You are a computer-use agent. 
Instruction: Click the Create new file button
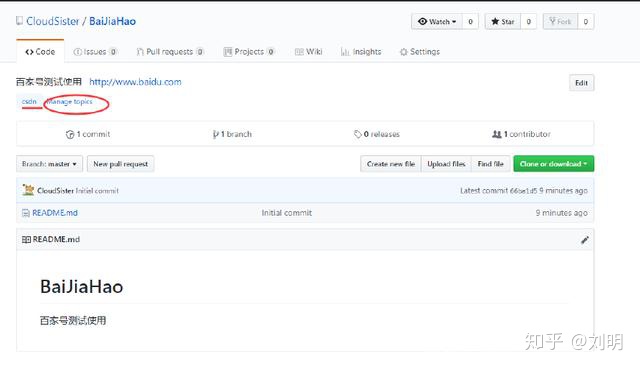pyautogui.click(x=391, y=164)
